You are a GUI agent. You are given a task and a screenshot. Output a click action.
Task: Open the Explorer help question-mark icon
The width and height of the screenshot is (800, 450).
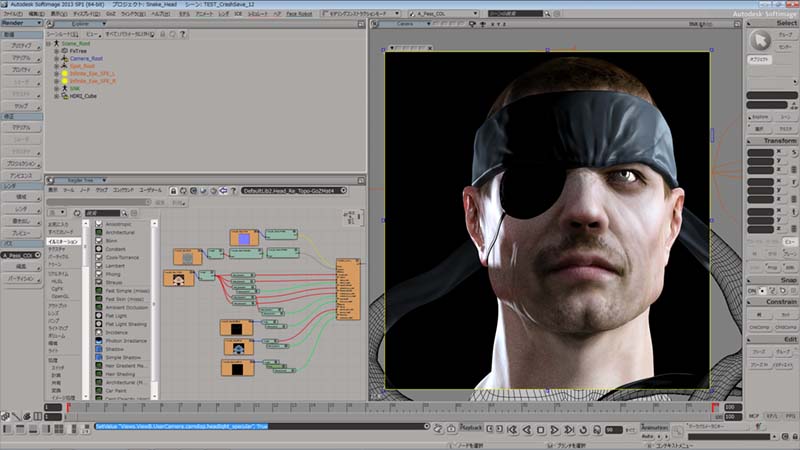pyautogui.click(x=182, y=34)
